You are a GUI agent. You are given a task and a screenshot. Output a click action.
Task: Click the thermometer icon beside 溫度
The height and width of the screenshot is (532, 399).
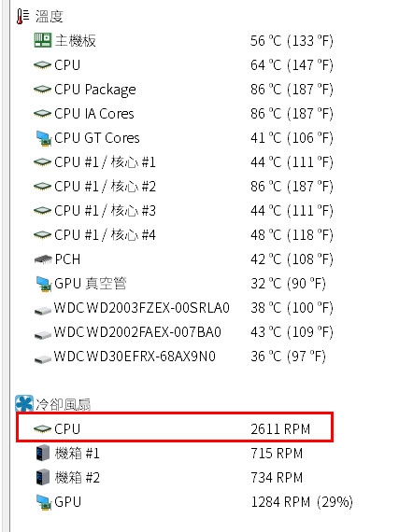pos(23,16)
